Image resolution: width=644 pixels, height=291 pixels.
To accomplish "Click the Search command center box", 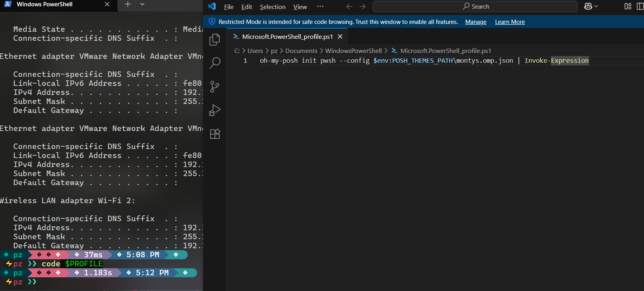I will tap(475, 6).
